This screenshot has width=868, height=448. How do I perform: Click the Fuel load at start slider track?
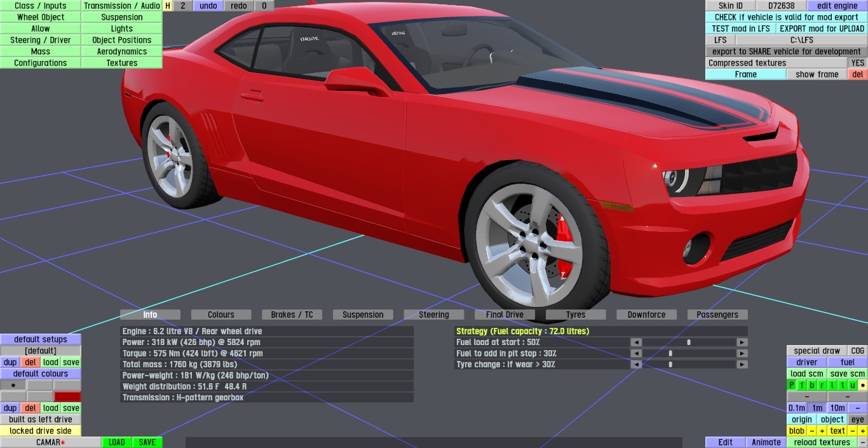pos(689,342)
